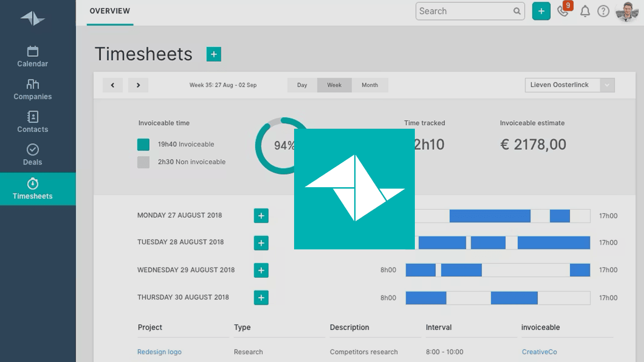The image size is (644, 362).
Task: Switch to Week view
Action: [334, 85]
